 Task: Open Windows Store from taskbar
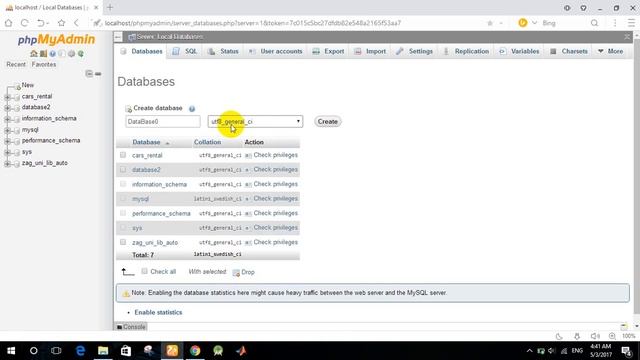[126, 351]
